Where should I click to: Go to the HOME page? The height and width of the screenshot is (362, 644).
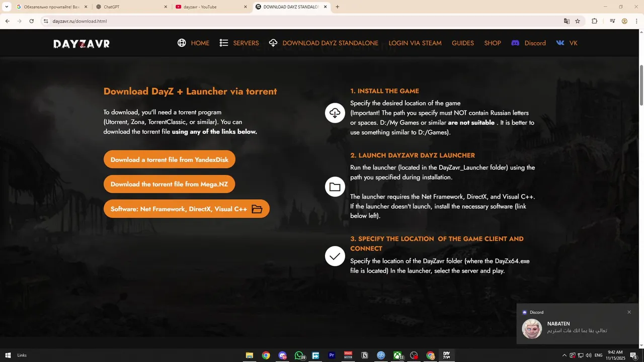(x=200, y=43)
